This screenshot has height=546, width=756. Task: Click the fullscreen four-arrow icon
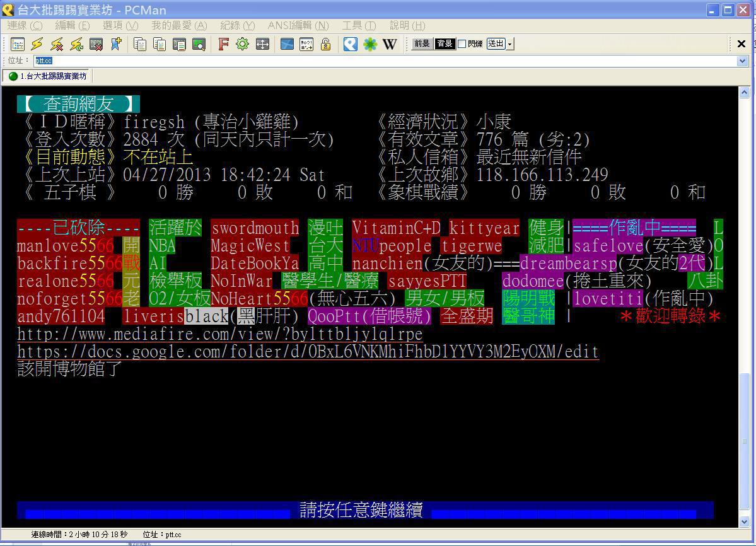point(262,44)
